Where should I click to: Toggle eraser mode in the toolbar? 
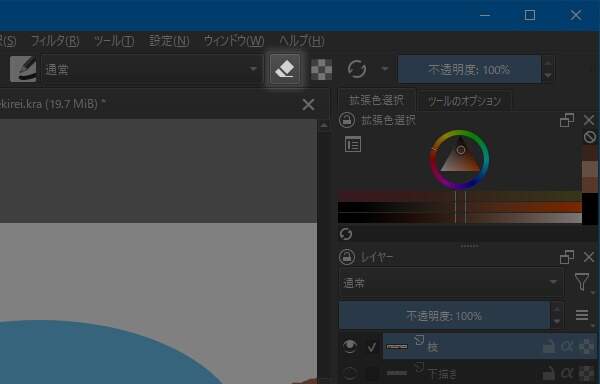point(285,69)
